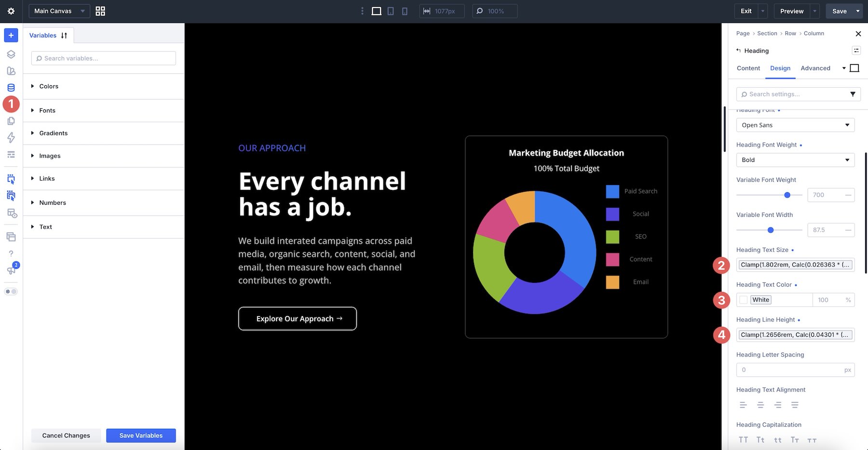The width and height of the screenshot is (868, 450).
Task: Expand the Colors variables group
Action: click(x=104, y=86)
